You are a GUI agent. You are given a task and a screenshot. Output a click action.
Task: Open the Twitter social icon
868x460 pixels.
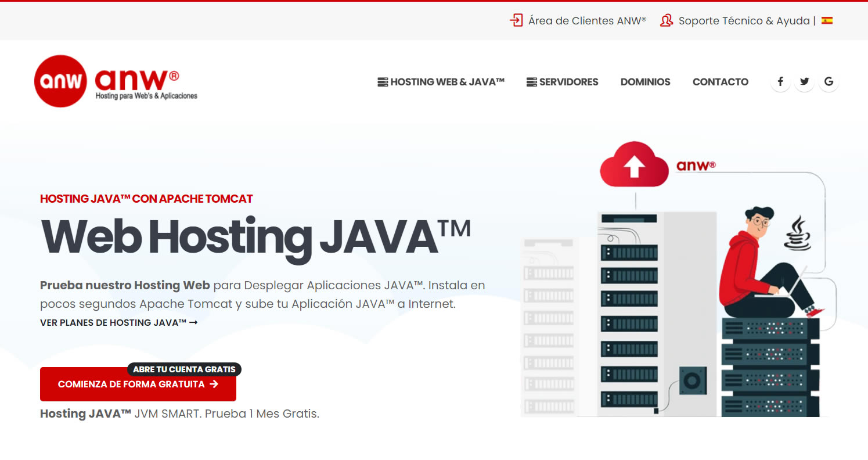tap(804, 81)
